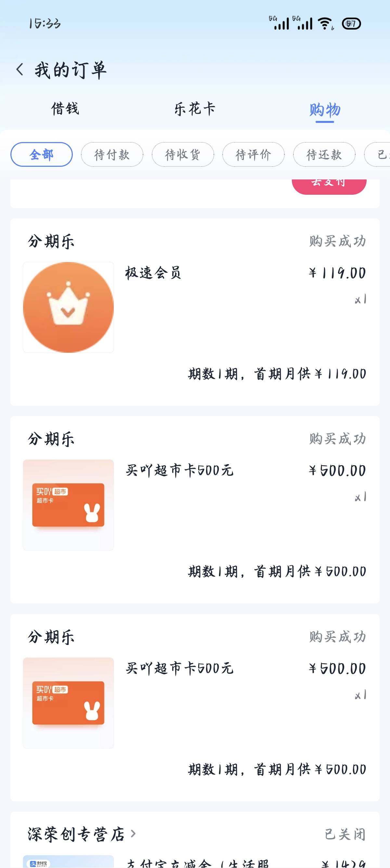Open the first 买吖超市卡 card image
Image resolution: width=390 pixels, height=868 pixels.
(x=68, y=505)
